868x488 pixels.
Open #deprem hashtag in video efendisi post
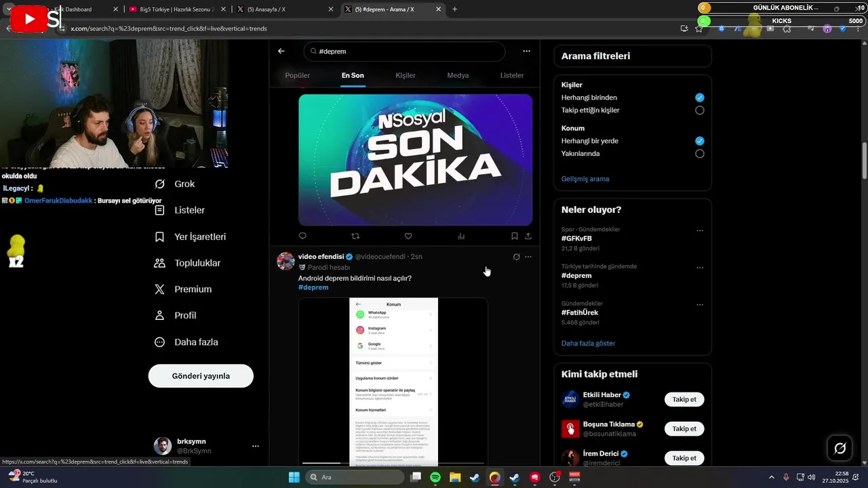(x=313, y=287)
